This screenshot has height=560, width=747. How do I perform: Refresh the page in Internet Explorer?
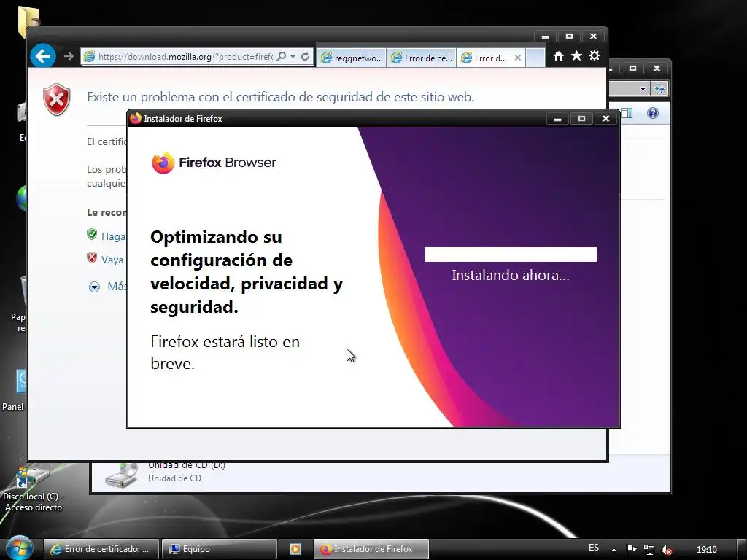pyautogui.click(x=306, y=57)
